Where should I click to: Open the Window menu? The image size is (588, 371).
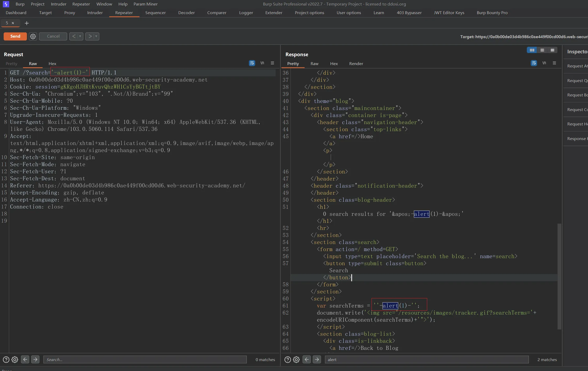tap(104, 4)
